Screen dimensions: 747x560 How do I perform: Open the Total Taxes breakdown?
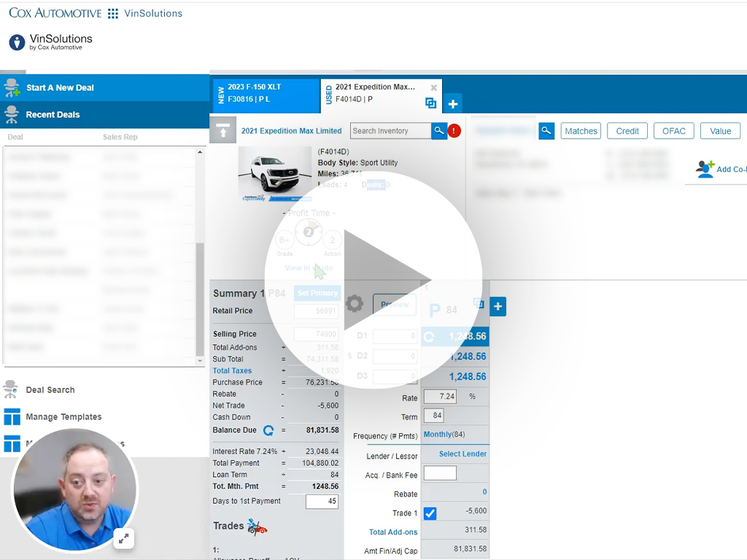[x=233, y=370]
